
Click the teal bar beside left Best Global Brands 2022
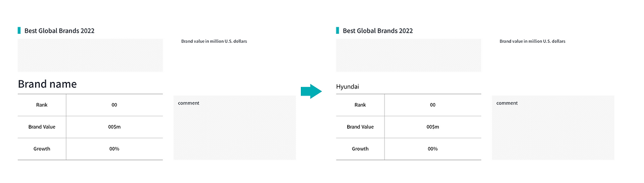pyautogui.click(x=19, y=31)
